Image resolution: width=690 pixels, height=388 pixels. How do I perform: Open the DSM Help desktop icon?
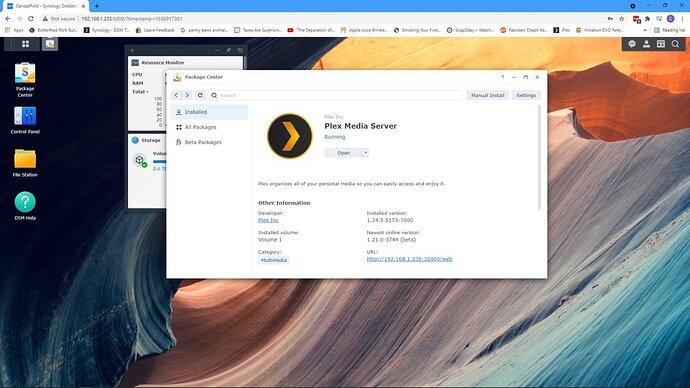pyautogui.click(x=25, y=205)
